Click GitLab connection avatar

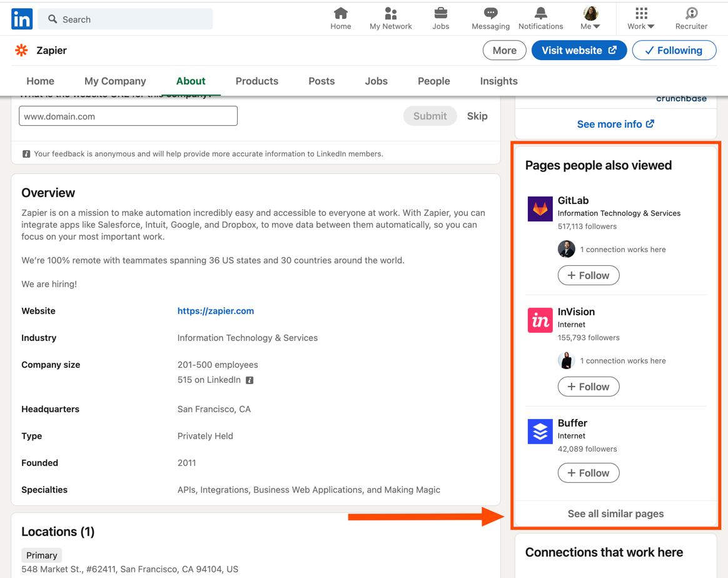tap(567, 250)
